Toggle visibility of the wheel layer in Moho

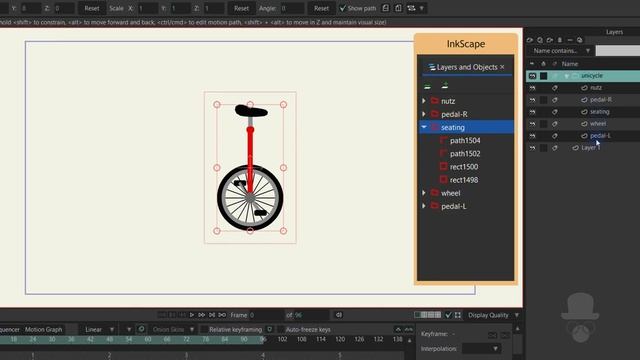tap(532, 124)
